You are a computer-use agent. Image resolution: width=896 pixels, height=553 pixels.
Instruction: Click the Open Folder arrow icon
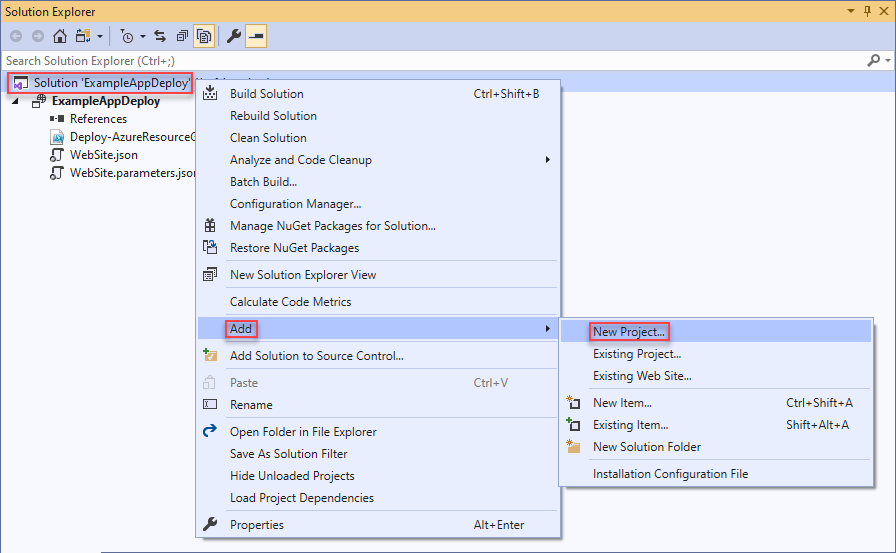click(210, 430)
